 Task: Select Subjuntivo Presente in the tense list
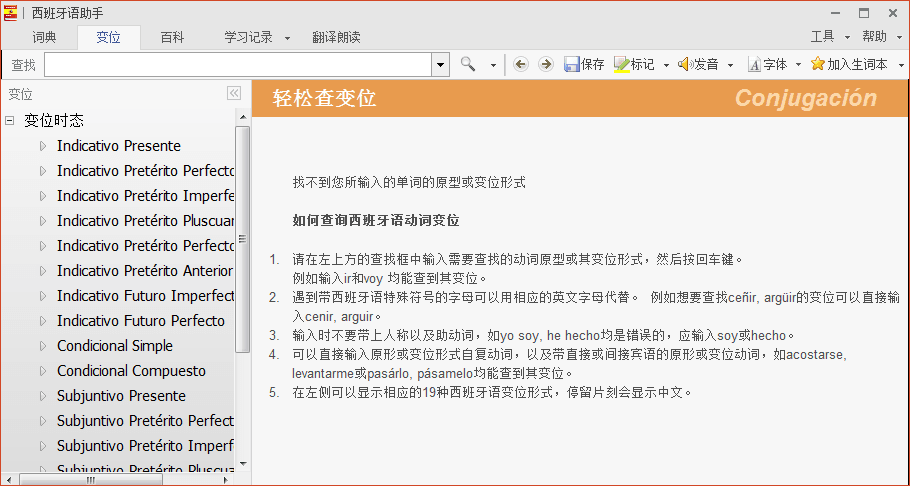coord(121,396)
